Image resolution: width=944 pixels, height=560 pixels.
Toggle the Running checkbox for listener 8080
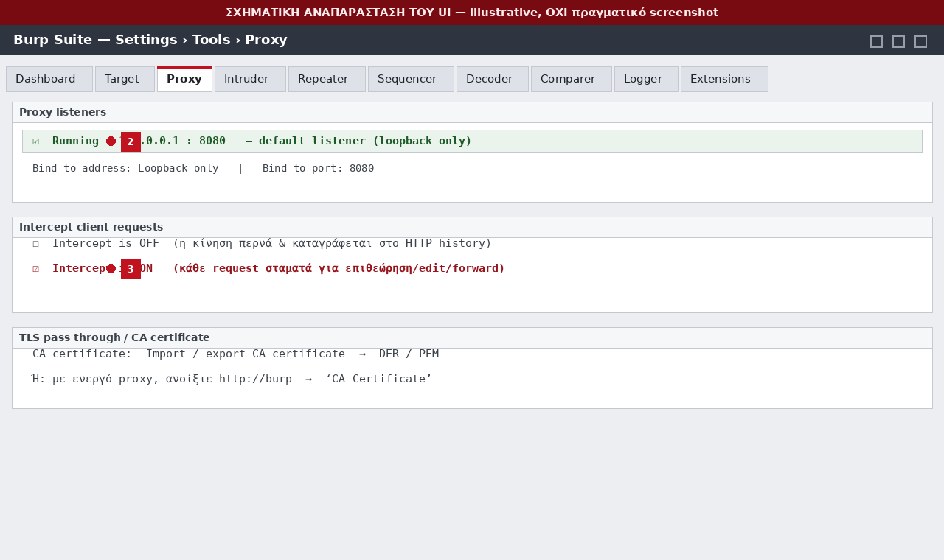point(35,141)
